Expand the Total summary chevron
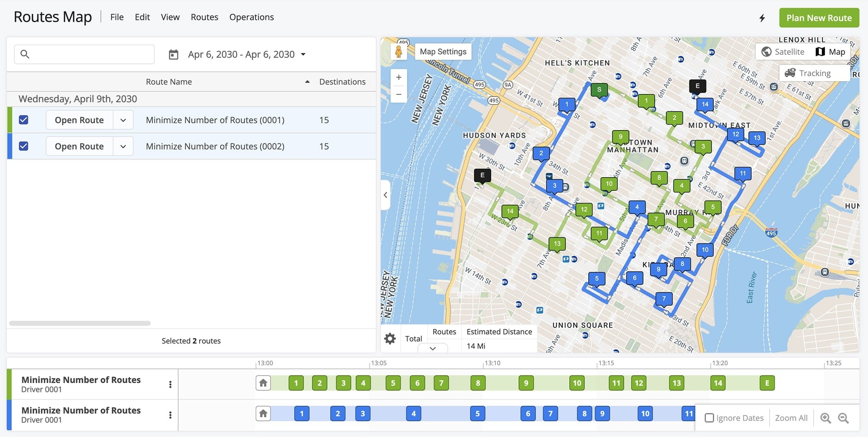 click(x=433, y=348)
